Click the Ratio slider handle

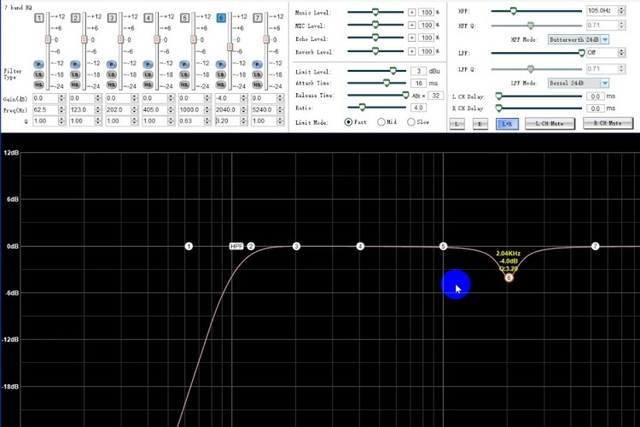tap(362, 107)
